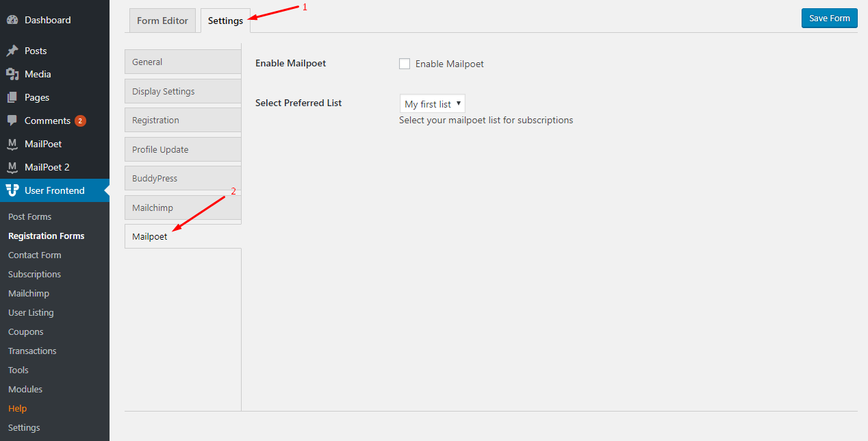This screenshot has width=868, height=441.
Task: Click the 'Select your mailpoet list for subscriptions' hint
Action: [486, 120]
